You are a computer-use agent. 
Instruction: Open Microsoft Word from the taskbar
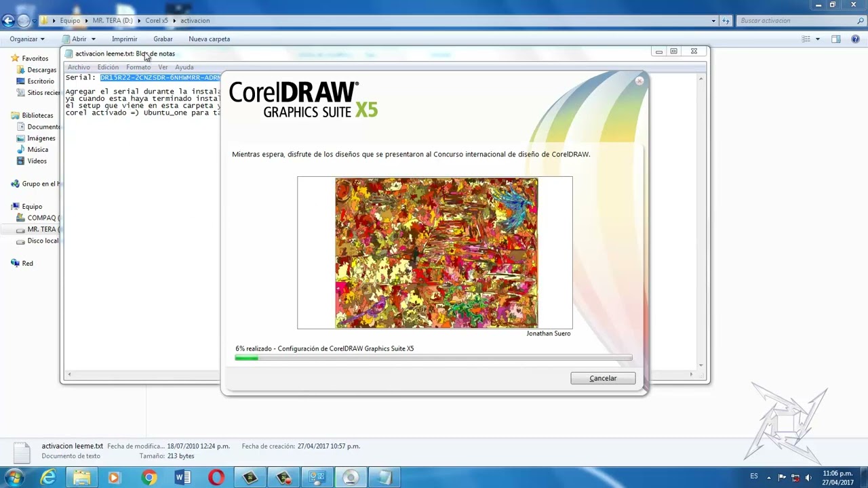182,478
